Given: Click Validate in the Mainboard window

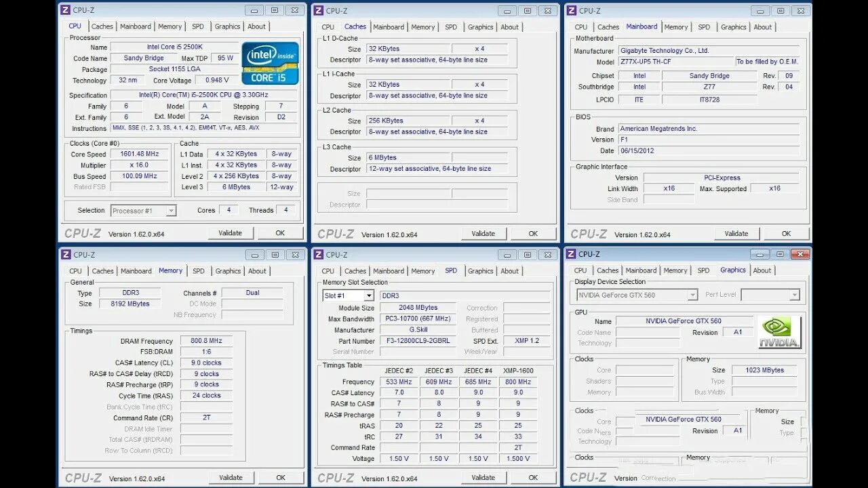Looking at the screenshot, I should [736, 234].
